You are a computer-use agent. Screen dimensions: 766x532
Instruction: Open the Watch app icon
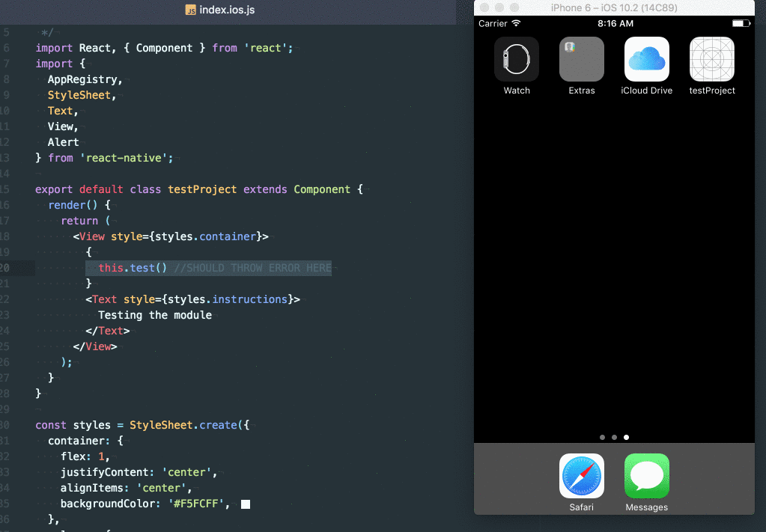pos(517,59)
